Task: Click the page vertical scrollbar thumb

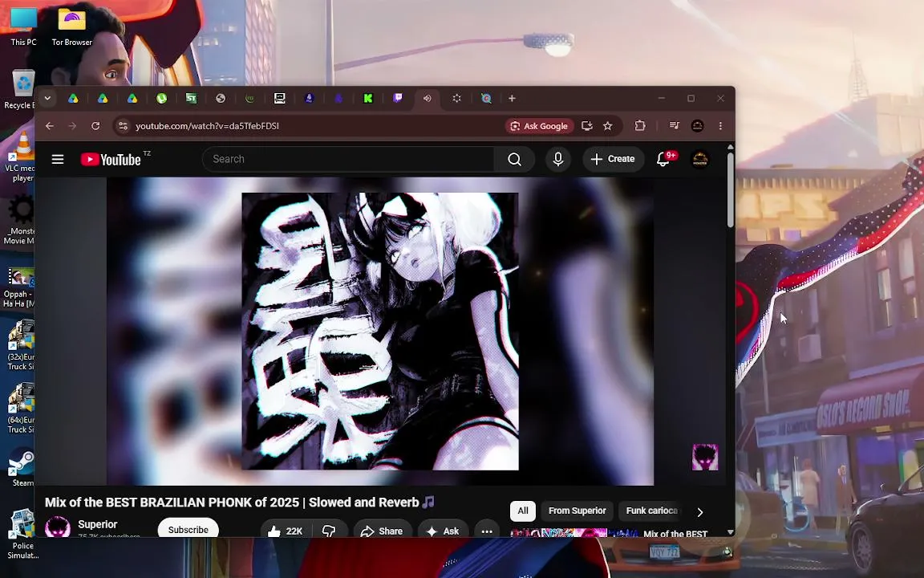Action: (731, 190)
